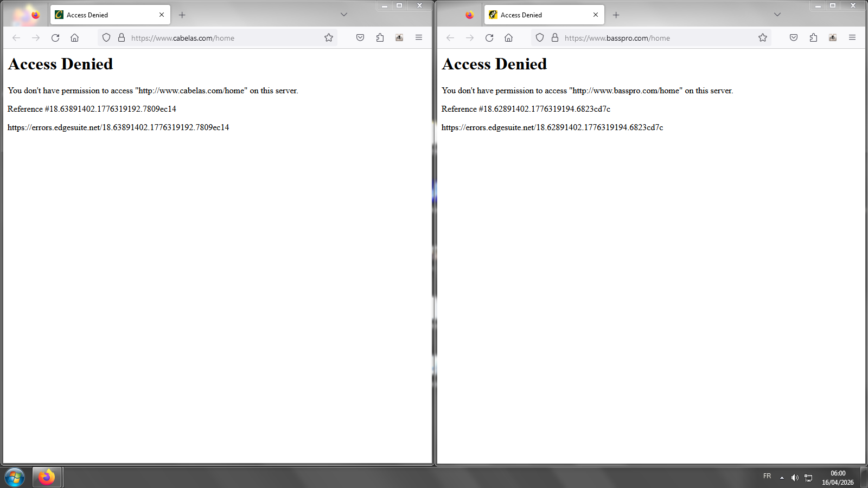Viewport: 868px width, 488px height.
Task: Open the toolbar extension icon beside the menu in basspro window
Action: pyautogui.click(x=833, y=38)
